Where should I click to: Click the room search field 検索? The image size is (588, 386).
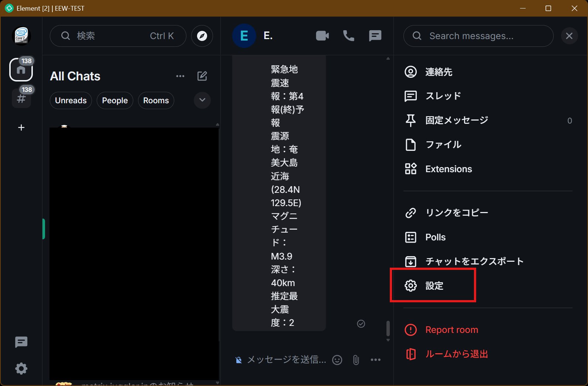[118, 36]
